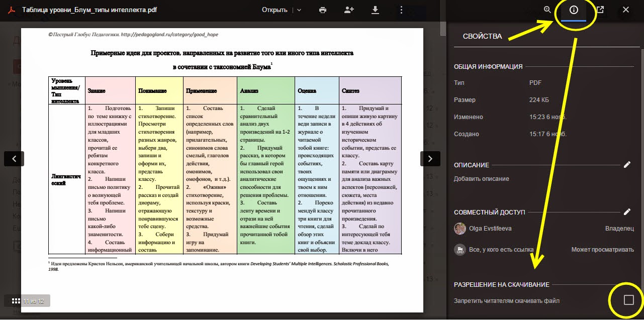
Task: Open the three-dot more actions menu
Action: coord(401,10)
